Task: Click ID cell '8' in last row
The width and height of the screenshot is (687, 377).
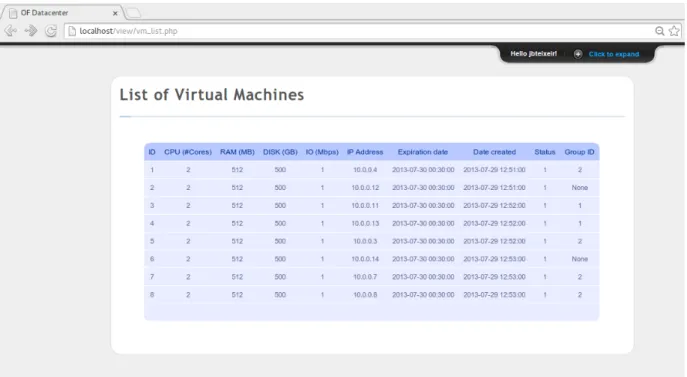Action: click(152, 295)
